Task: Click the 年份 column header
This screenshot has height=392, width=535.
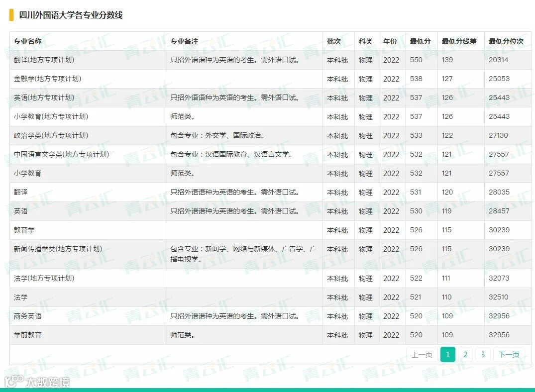Action: click(x=390, y=41)
